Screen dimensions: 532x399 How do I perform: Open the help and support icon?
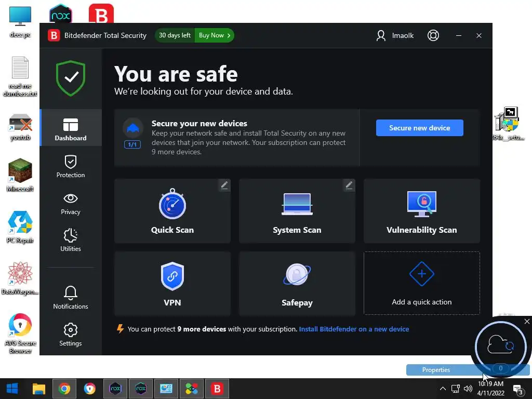pyautogui.click(x=433, y=35)
